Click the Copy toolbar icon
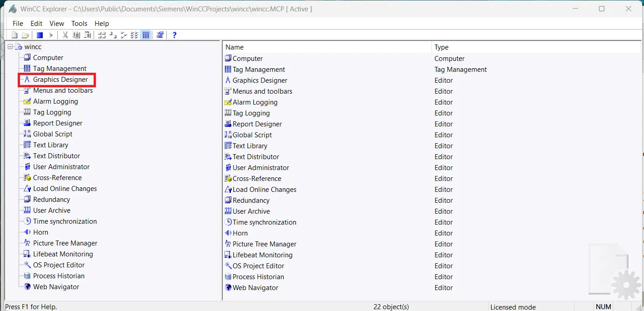The height and width of the screenshot is (311, 644). point(76,35)
